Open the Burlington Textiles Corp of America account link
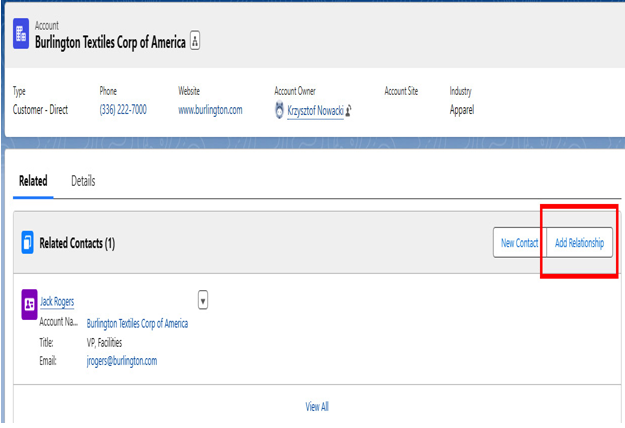Viewport: 625px width, 428px height. [x=137, y=323]
